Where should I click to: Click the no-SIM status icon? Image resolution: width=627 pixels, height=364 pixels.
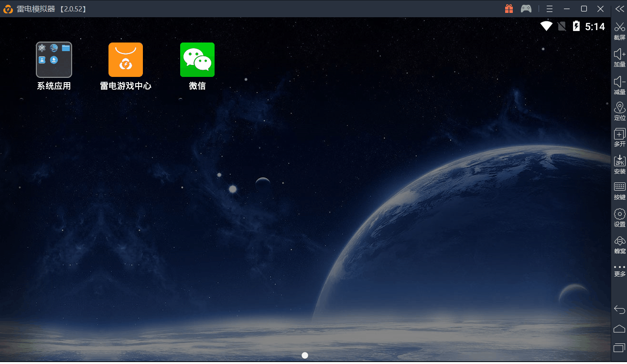click(x=562, y=26)
